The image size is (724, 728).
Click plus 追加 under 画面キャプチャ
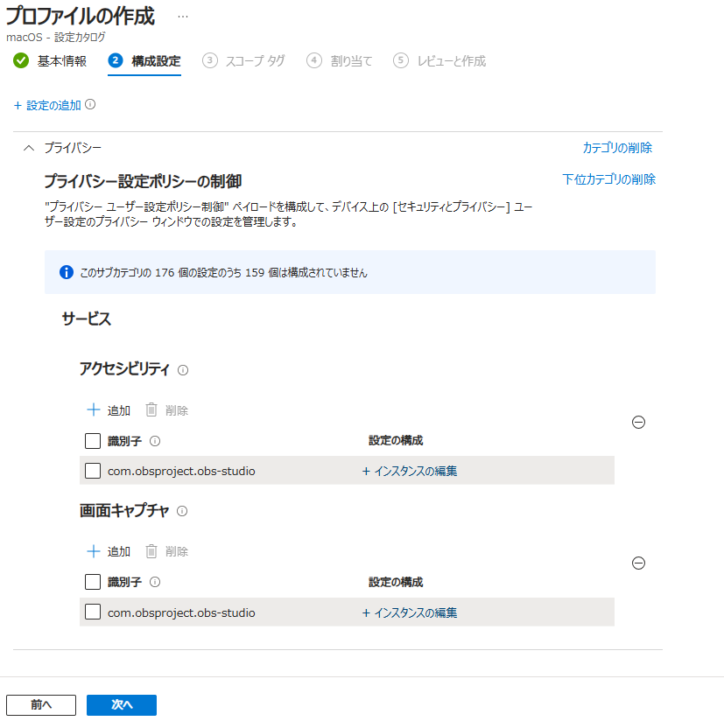point(109,551)
